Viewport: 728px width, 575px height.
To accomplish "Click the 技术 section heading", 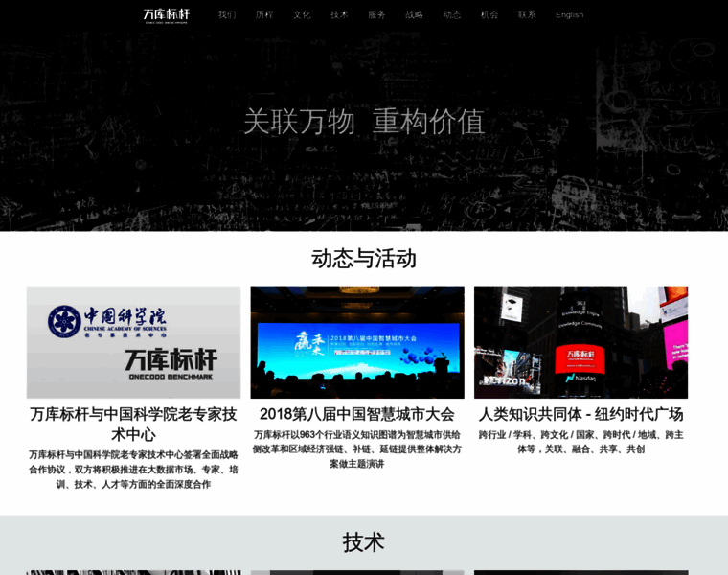I will click(364, 542).
